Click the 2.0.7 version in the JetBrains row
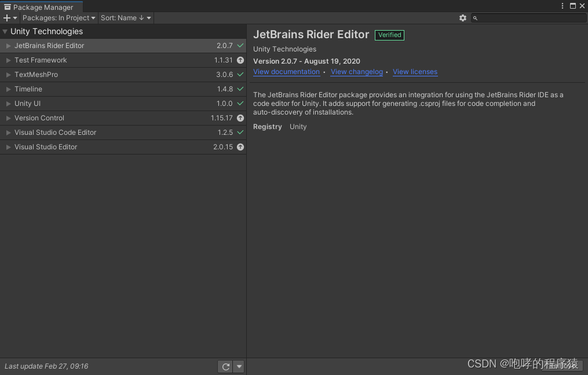Viewport: 588px width, 375px height. pyautogui.click(x=225, y=46)
